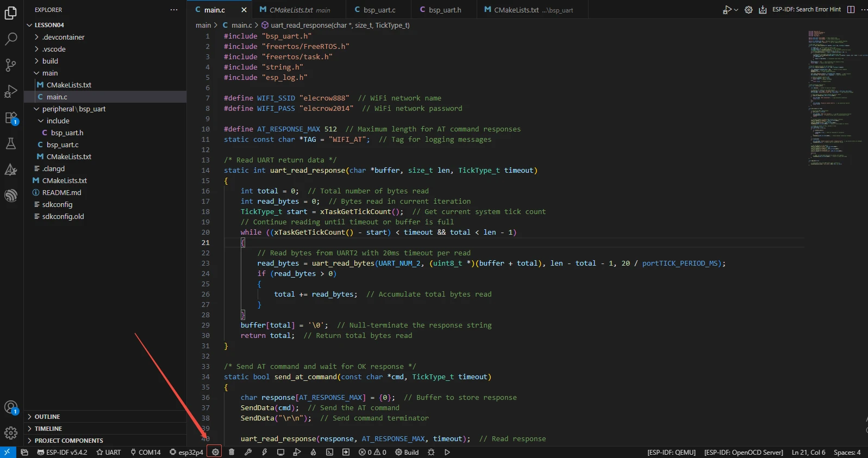868x458 pixels.
Task: Open Source Control in the activity bar
Action: tap(11, 65)
